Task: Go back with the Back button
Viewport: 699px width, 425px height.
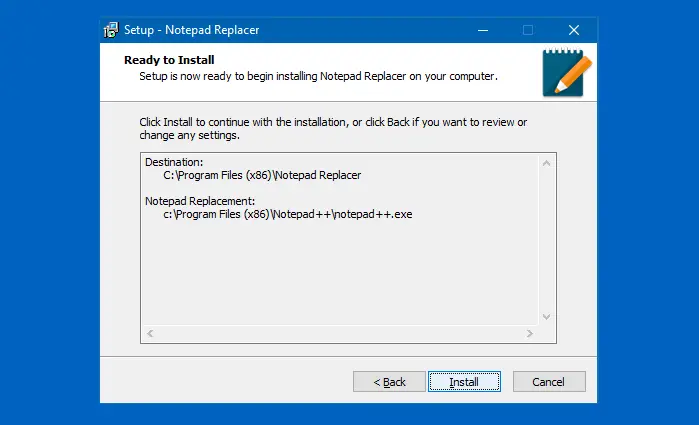Action: pos(389,382)
